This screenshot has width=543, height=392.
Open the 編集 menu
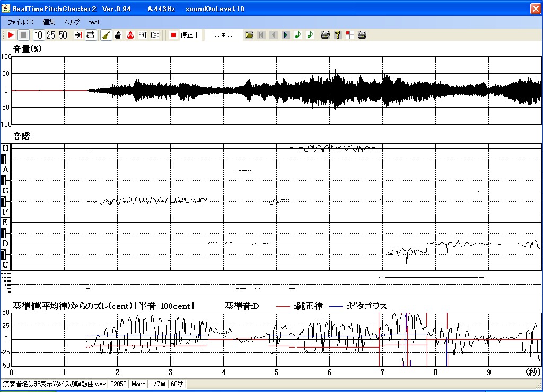tap(49, 22)
